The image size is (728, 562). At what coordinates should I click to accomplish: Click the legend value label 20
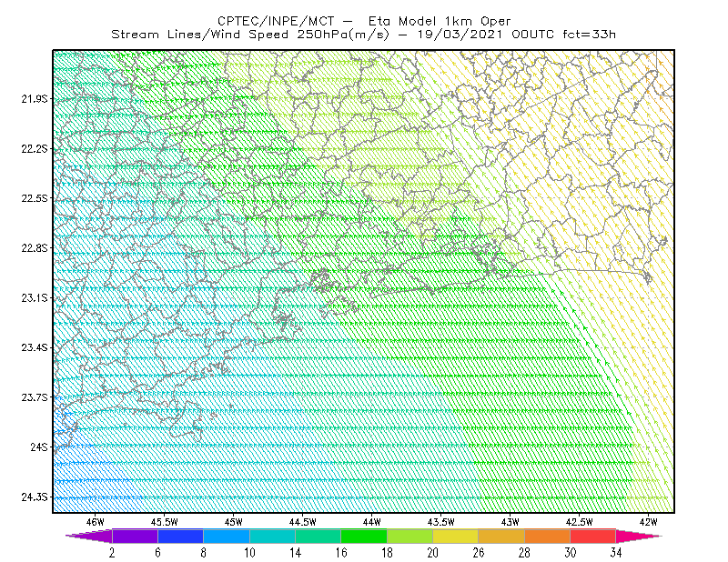point(433,553)
